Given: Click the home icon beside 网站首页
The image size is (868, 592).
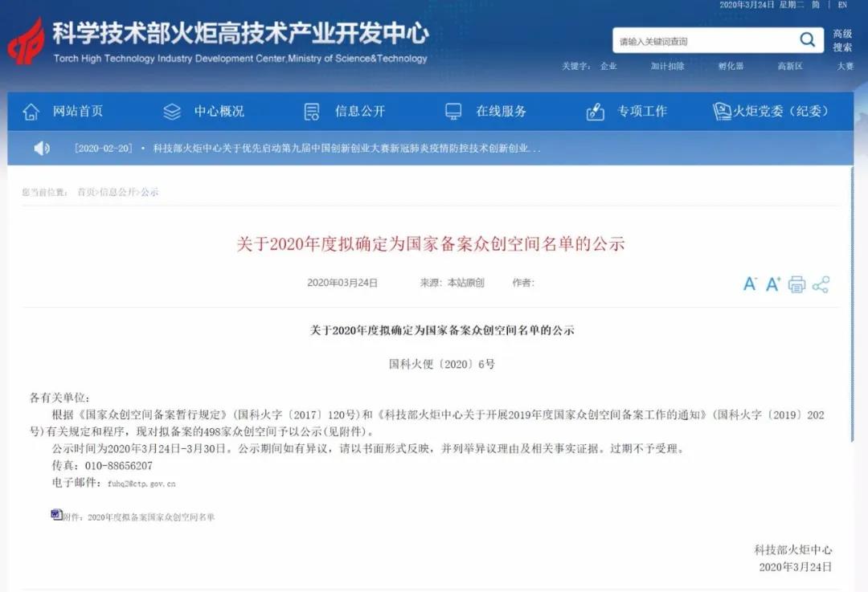Looking at the screenshot, I should 31,112.
